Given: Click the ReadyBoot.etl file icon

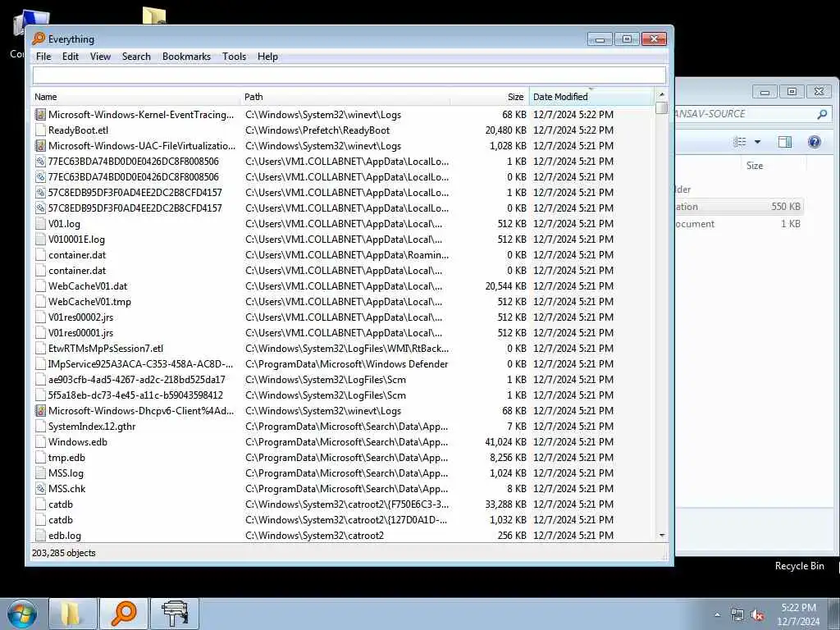Looking at the screenshot, I should point(40,130).
